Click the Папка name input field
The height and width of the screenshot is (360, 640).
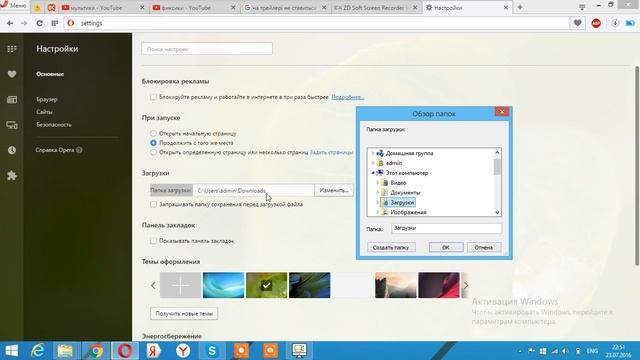click(447, 228)
